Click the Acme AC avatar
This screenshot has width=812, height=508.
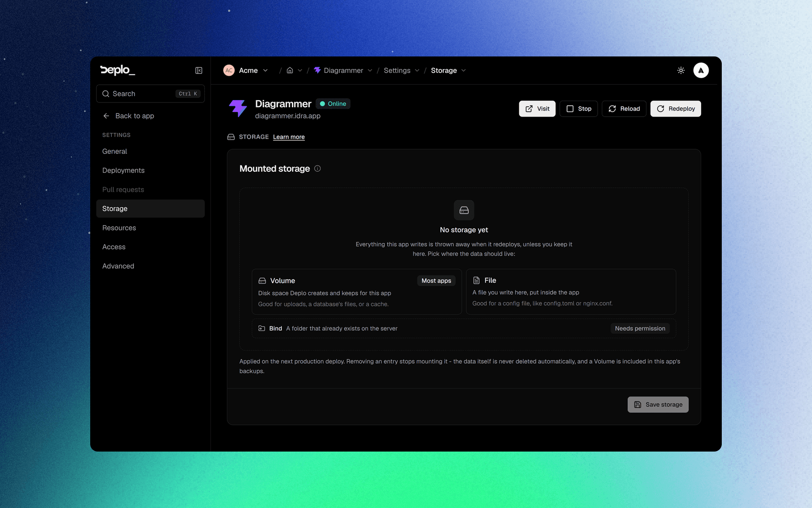click(229, 71)
